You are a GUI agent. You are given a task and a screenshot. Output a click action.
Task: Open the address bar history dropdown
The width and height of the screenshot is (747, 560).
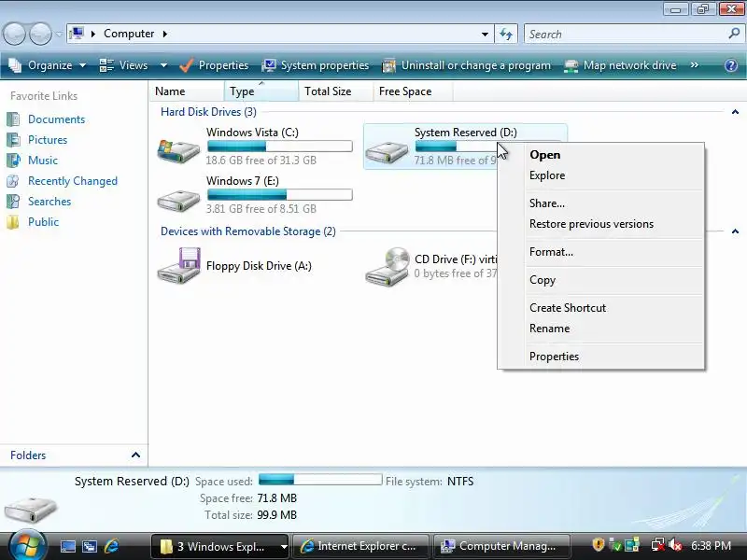tap(485, 35)
